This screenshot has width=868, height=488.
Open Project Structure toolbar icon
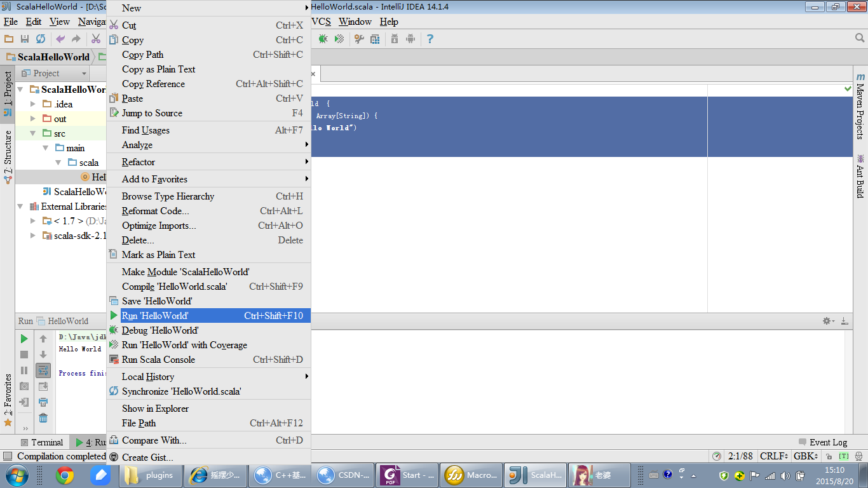pyautogui.click(x=375, y=39)
